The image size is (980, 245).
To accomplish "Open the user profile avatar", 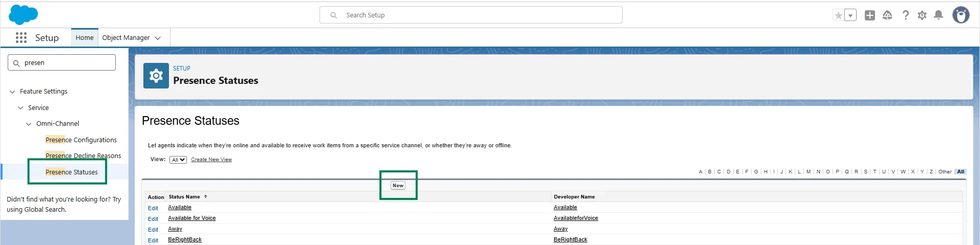I will point(961,15).
